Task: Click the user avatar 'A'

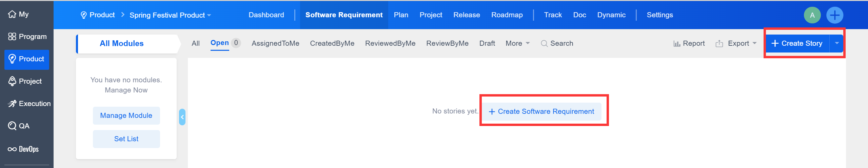Action: (812, 15)
